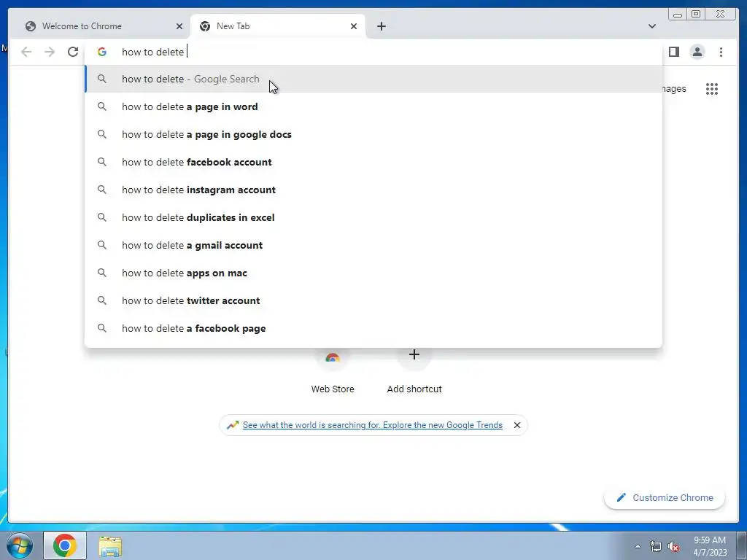This screenshot has width=747, height=560.
Task: Open Windows Explorer from taskbar
Action: point(110,546)
